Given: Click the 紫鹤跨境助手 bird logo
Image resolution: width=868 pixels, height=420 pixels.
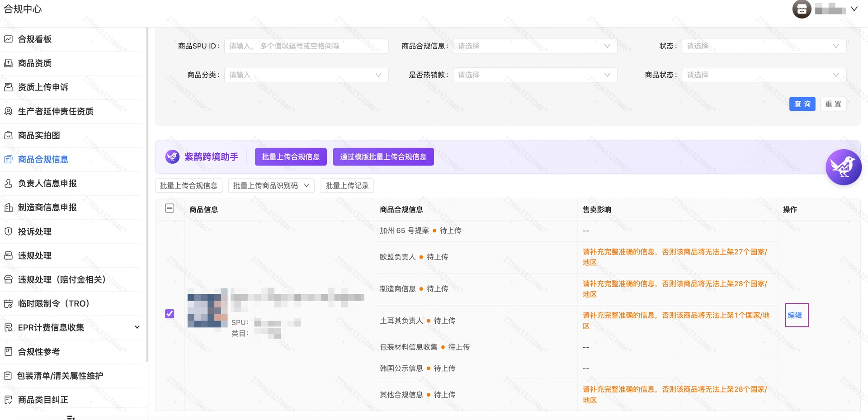Looking at the screenshot, I should (x=172, y=156).
